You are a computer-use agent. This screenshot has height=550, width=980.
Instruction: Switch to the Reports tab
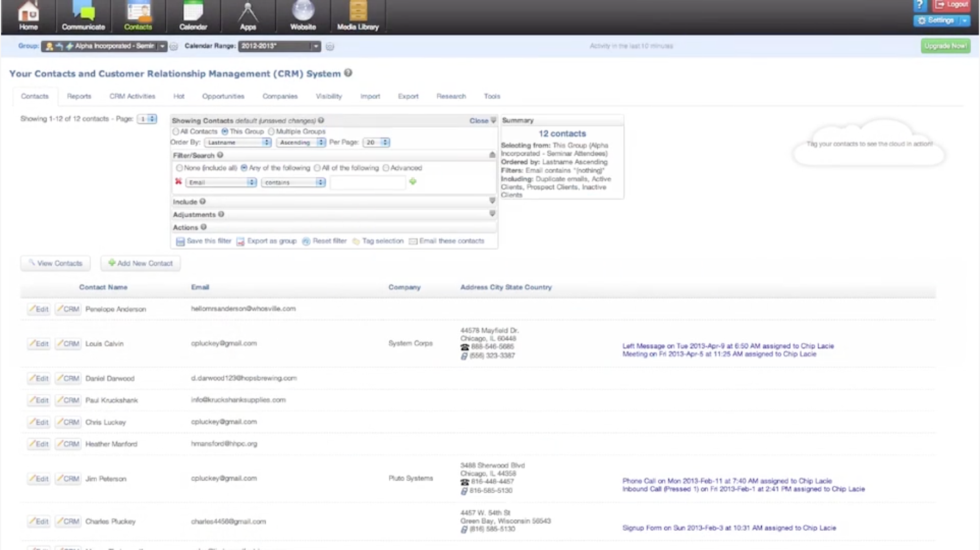pyautogui.click(x=79, y=96)
